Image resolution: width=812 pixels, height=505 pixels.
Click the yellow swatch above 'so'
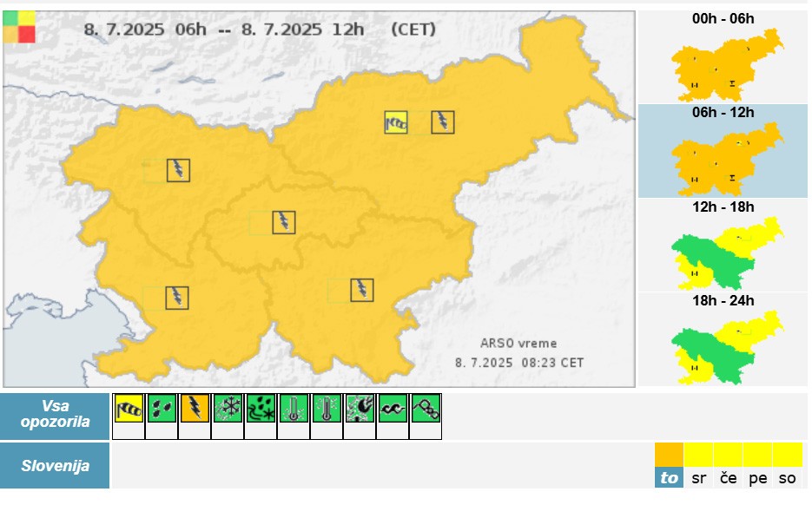tap(787, 455)
